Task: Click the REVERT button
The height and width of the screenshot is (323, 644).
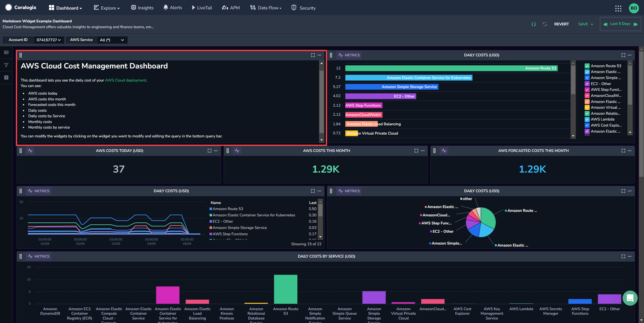Action: pyautogui.click(x=561, y=24)
